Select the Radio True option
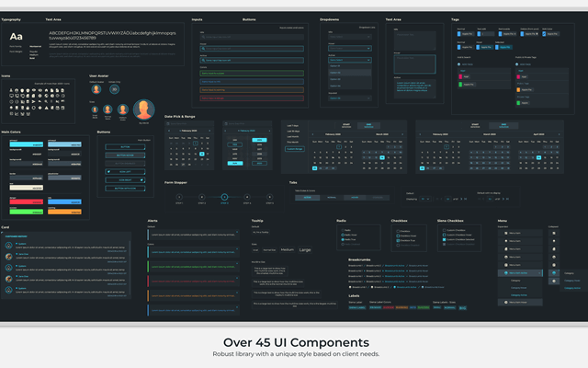 pos(343,239)
